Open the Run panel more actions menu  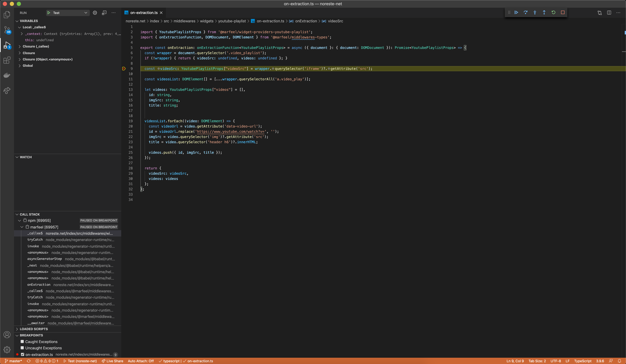click(x=114, y=13)
